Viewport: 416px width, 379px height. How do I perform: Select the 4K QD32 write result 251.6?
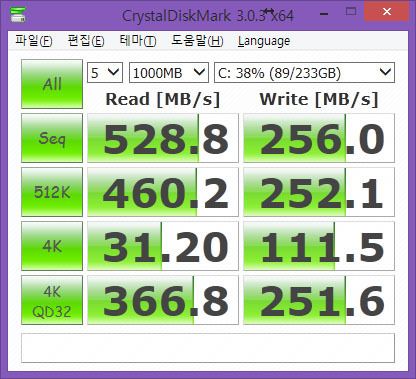(x=319, y=300)
